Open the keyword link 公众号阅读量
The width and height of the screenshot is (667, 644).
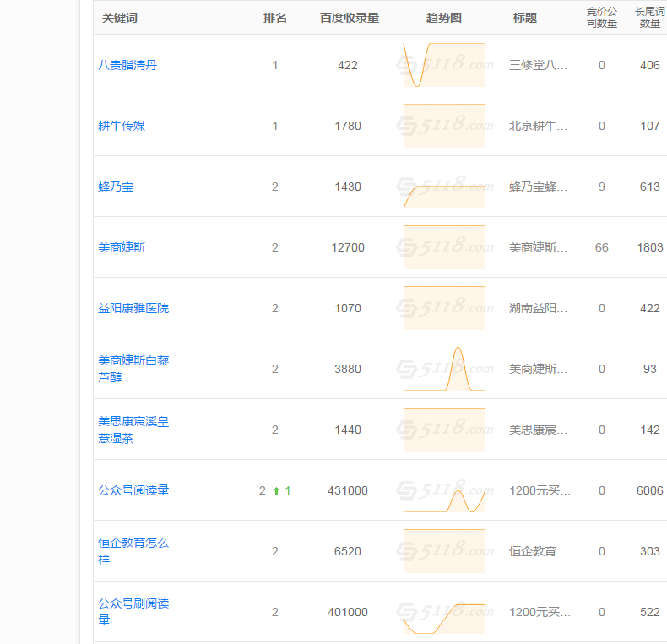(x=133, y=490)
